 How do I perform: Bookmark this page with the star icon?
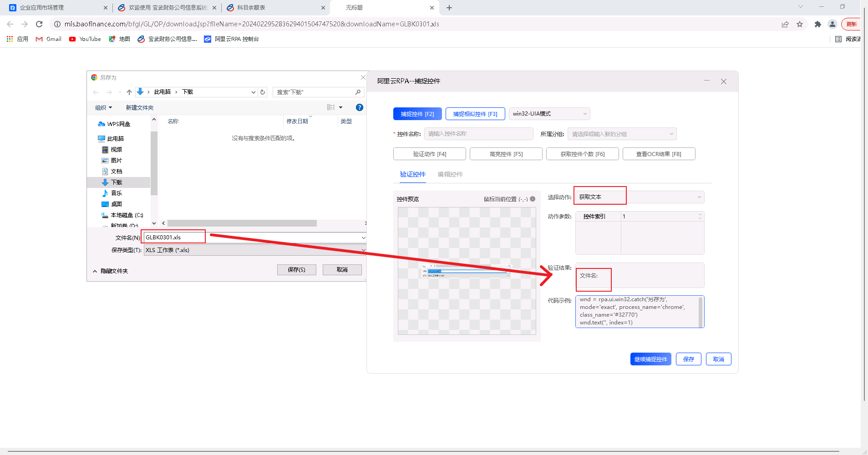pos(800,24)
